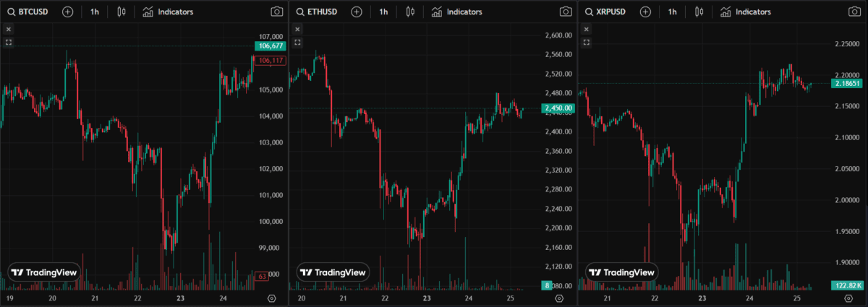Toggle fullscreen square on XRPUSD chart

[587, 43]
